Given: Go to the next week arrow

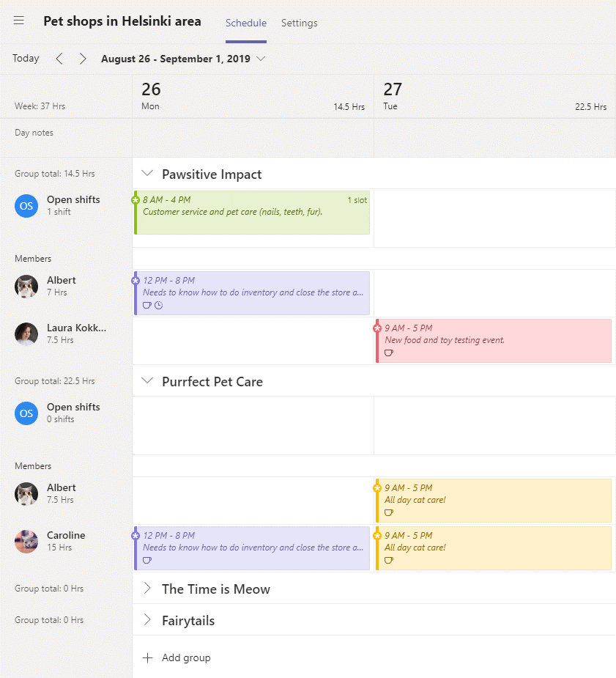Looking at the screenshot, I should 83,59.
